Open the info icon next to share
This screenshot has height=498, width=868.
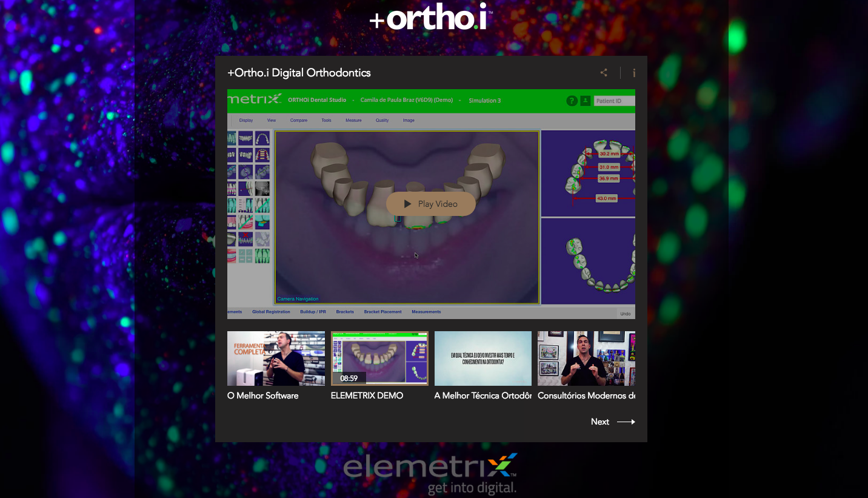[x=633, y=73]
